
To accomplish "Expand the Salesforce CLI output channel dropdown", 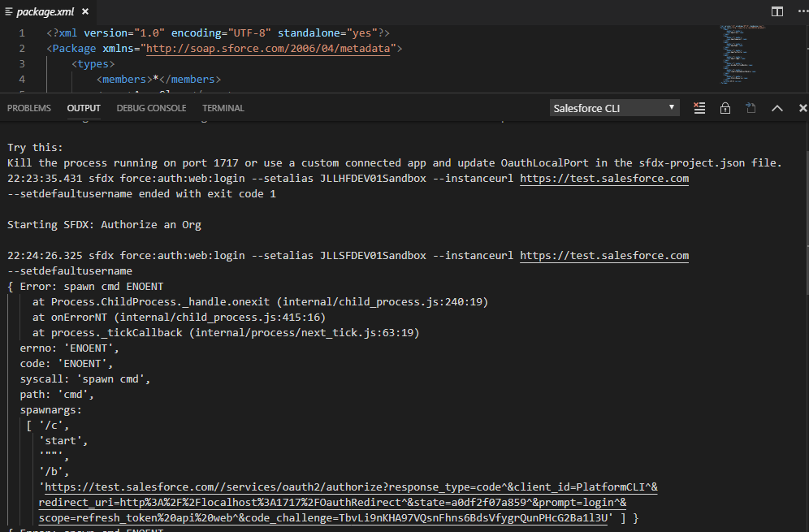I will [x=614, y=108].
